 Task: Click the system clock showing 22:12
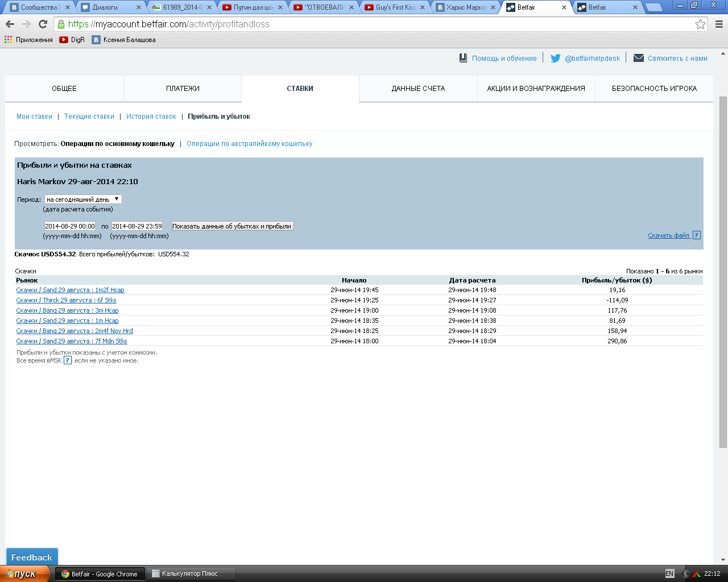tap(712, 573)
